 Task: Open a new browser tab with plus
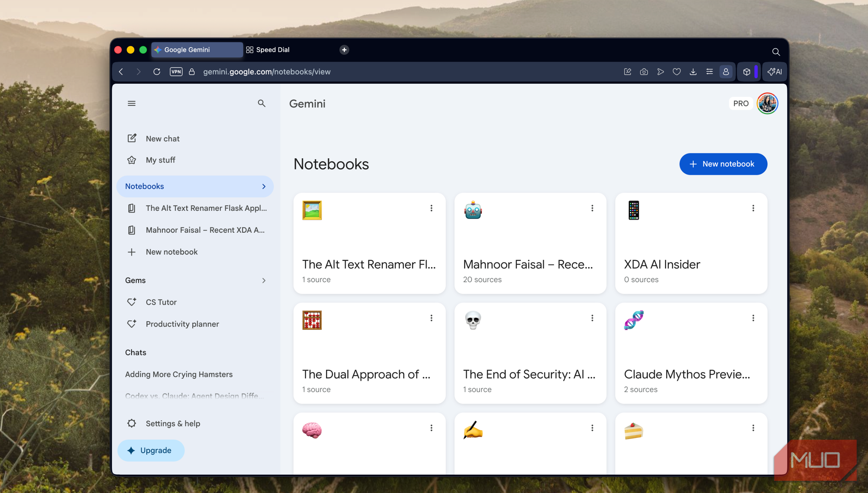pos(344,50)
